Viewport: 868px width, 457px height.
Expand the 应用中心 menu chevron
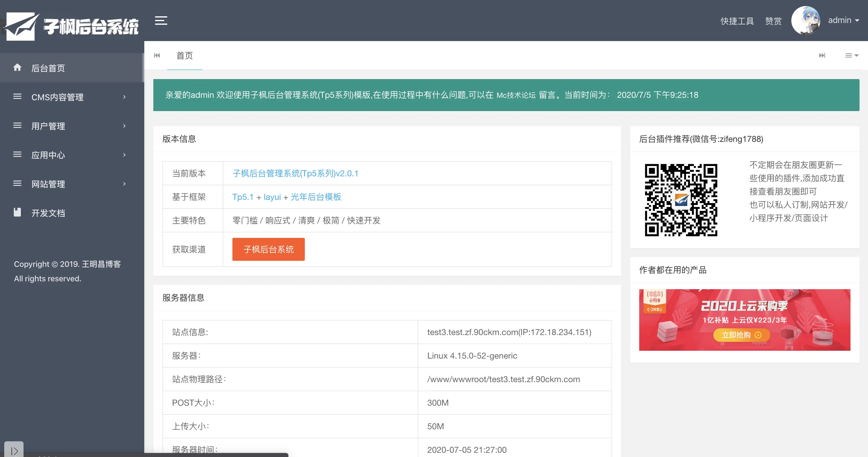pos(124,155)
